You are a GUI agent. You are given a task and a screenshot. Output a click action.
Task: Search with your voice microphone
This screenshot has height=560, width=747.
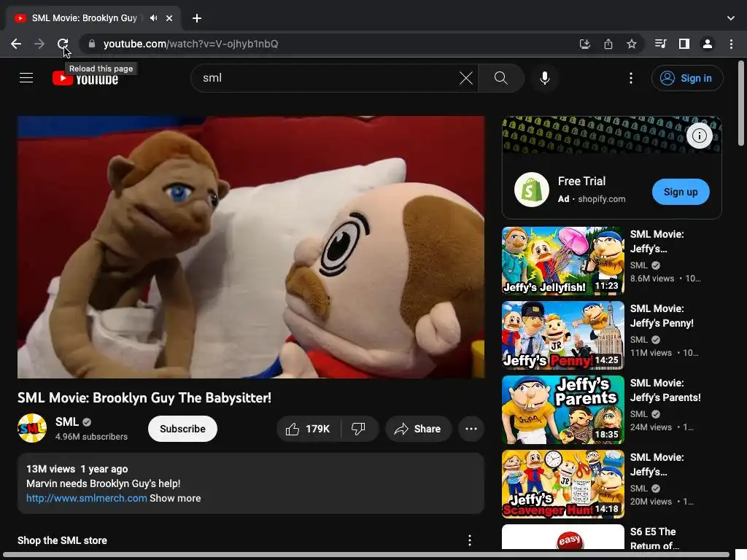544,77
